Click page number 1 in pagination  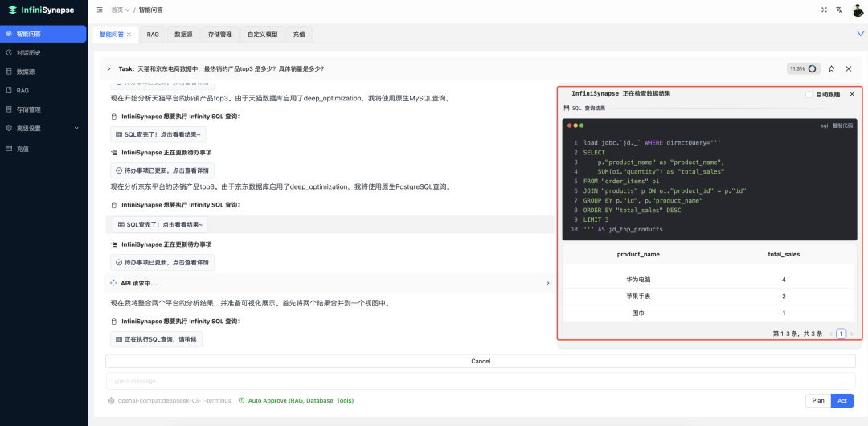tap(841, 334)
